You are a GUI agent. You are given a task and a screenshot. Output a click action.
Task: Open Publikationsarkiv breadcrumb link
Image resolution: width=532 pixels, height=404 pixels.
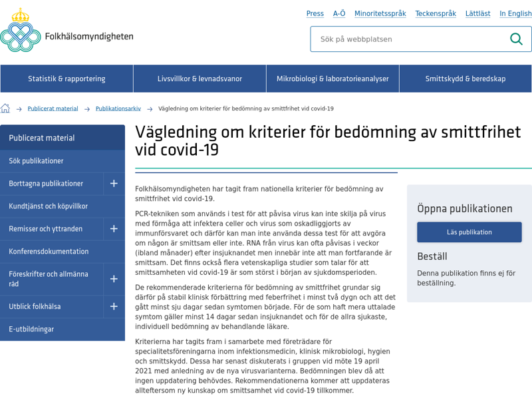[x=118, y=108]
